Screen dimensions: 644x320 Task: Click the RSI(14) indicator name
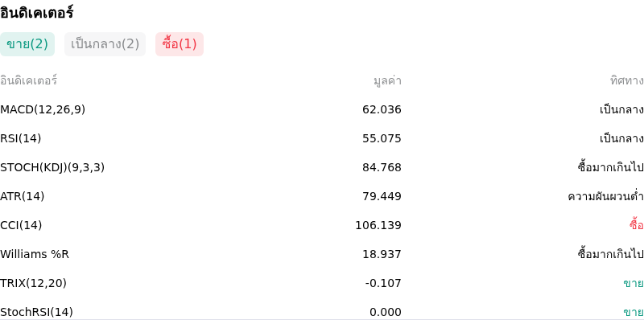(21, 138)
